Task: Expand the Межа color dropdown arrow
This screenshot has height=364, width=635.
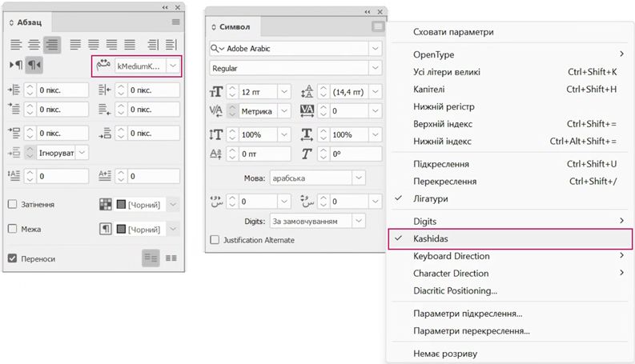Action: [173, 230]
